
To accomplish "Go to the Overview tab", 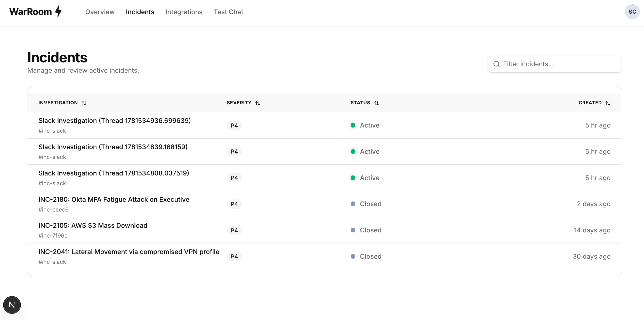I will 100,12.
